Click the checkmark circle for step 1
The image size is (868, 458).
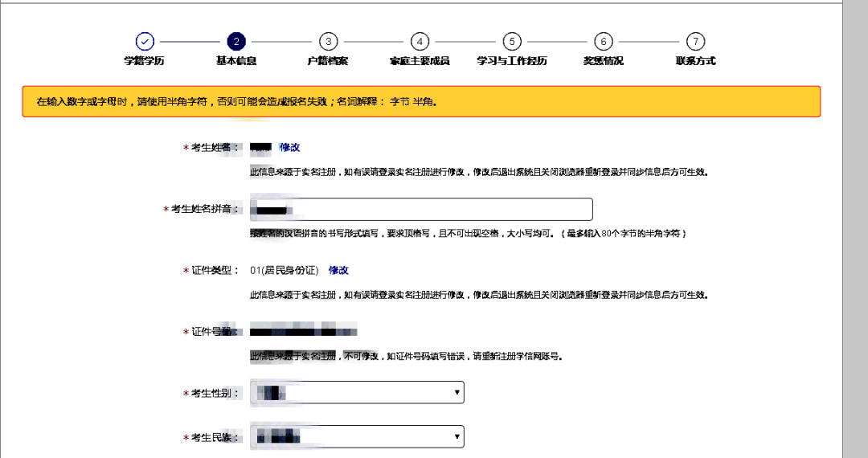(145, 41)
